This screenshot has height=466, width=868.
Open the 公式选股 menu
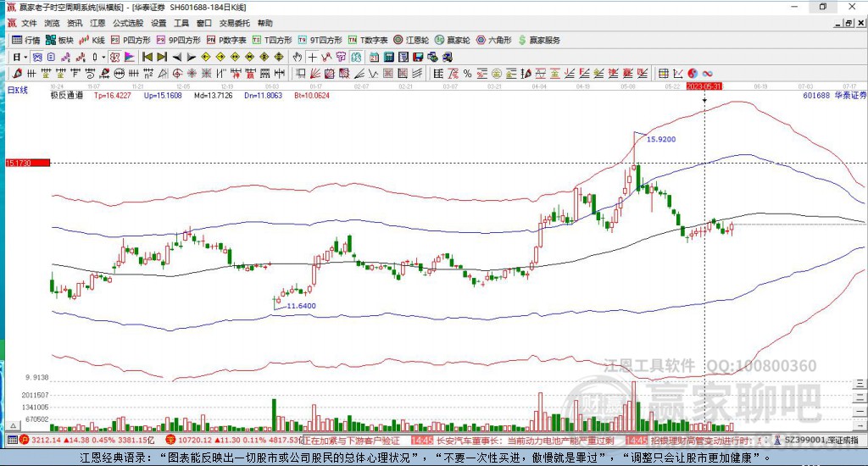tap(128, 23)
